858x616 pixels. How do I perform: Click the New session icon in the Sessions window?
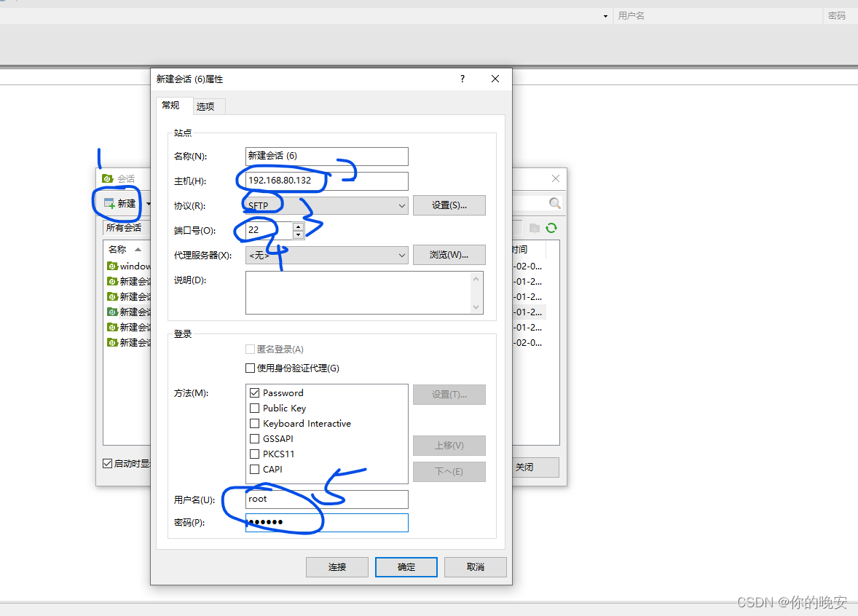(109, 203)
